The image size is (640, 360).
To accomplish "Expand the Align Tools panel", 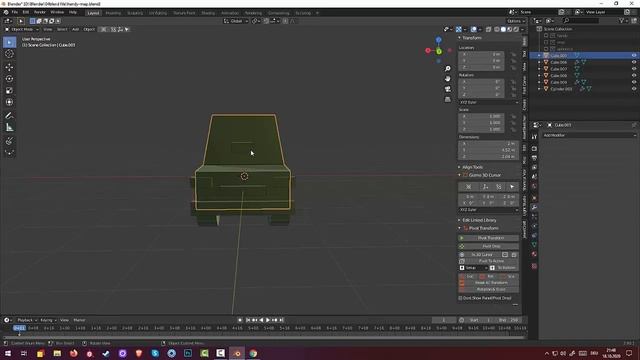I will click(x=460, y=167).
